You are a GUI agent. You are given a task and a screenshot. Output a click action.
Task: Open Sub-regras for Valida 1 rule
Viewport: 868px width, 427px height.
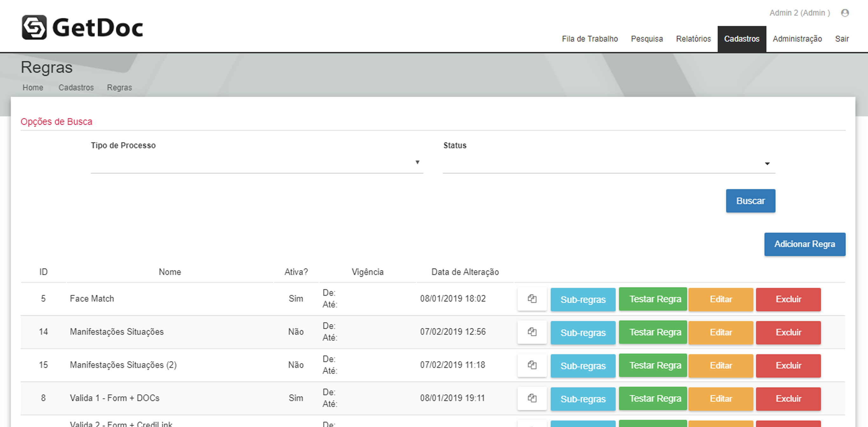coord(583,399)
